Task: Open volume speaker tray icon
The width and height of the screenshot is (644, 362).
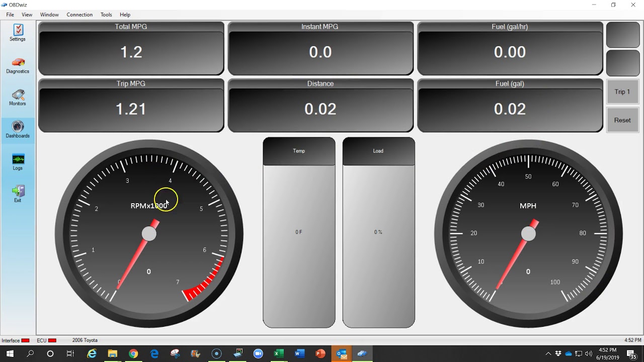Action: coord(589,354)
